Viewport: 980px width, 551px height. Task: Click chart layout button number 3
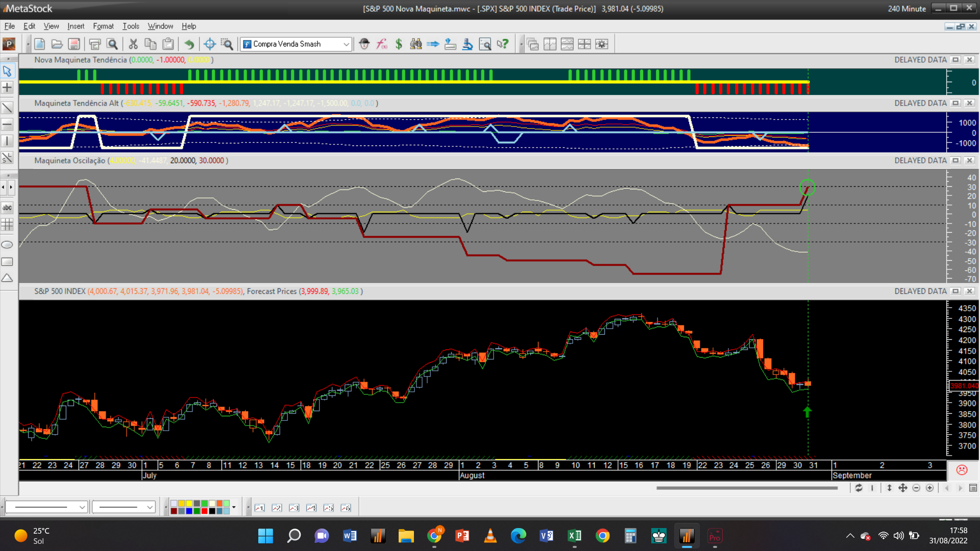pyautogui.click(x=294, y=508)
